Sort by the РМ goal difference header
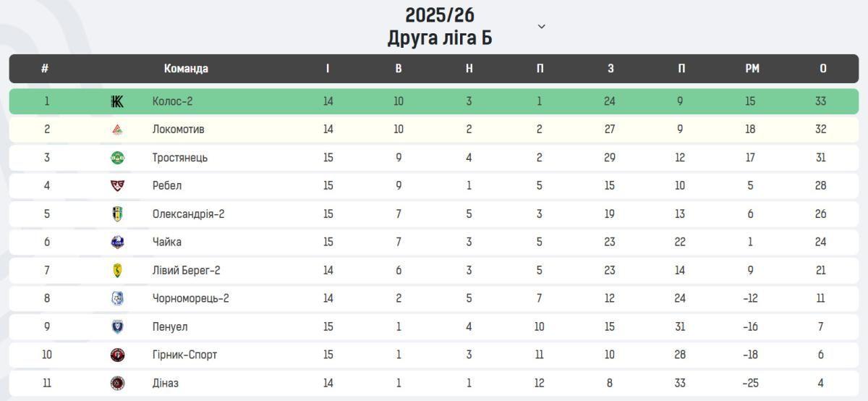 (752, 69)
